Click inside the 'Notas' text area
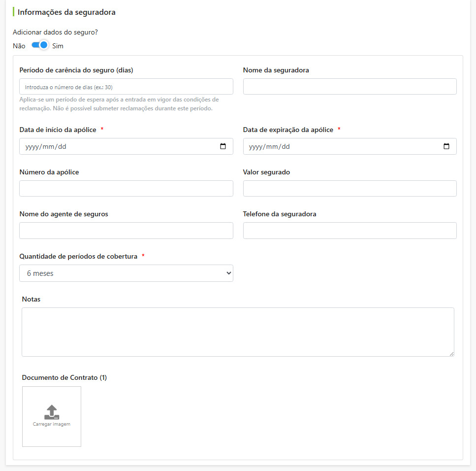Image resolution: width=476 pixels, height=471 pixels. point(238,332)
